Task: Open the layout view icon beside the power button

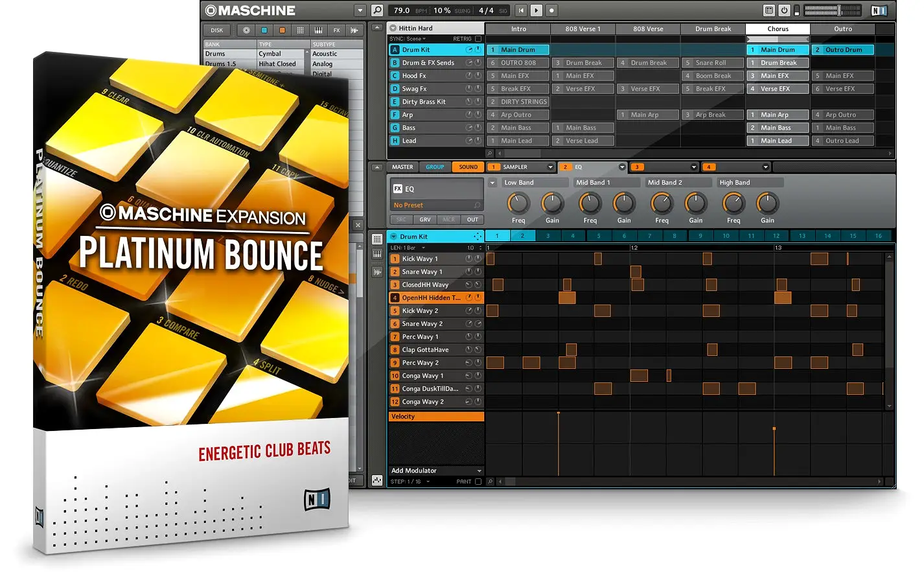Action: pyautogui.click(x=769, y=10)
